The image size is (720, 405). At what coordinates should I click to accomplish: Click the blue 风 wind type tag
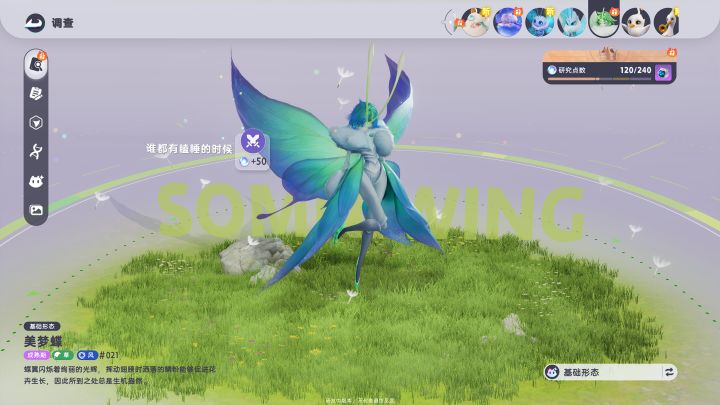(x=87, y=355)
